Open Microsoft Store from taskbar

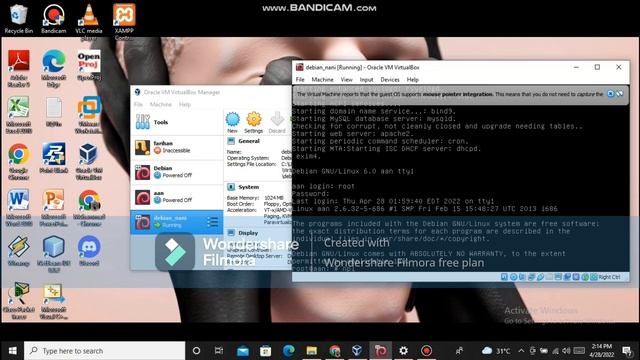(x=266, y=351)
